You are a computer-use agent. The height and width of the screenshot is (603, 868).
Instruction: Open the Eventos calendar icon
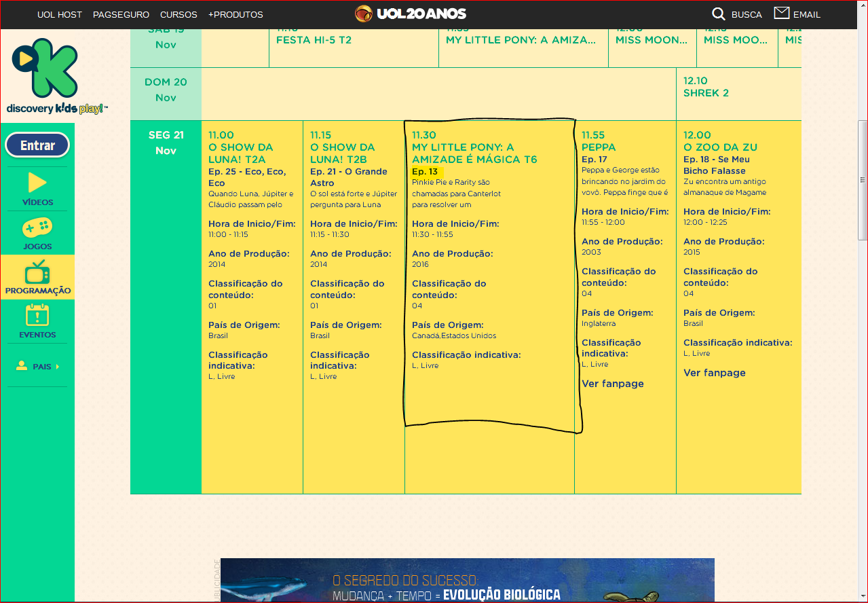37,316
